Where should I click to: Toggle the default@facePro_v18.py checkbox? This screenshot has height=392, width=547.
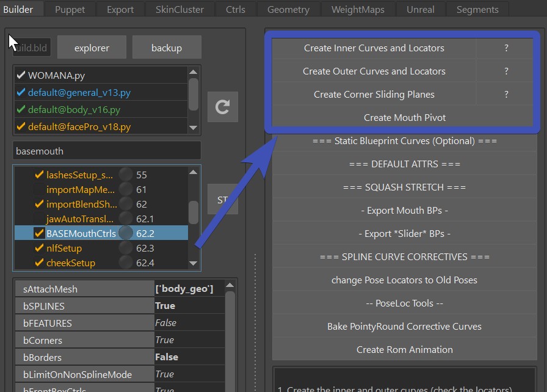(x=21, y=126)
